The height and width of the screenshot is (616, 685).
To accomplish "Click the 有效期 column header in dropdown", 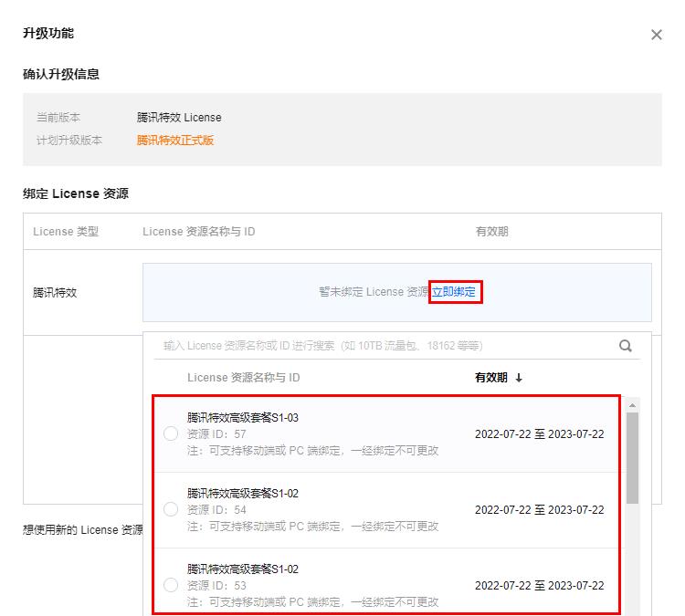I will tap(491, 378).
